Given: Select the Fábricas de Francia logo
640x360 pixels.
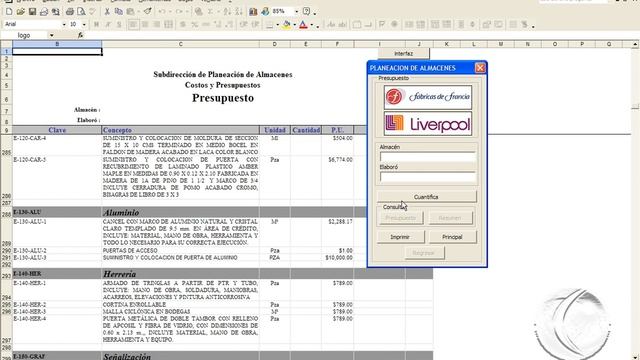Looking at the screenshot, I should click(427, 97).
